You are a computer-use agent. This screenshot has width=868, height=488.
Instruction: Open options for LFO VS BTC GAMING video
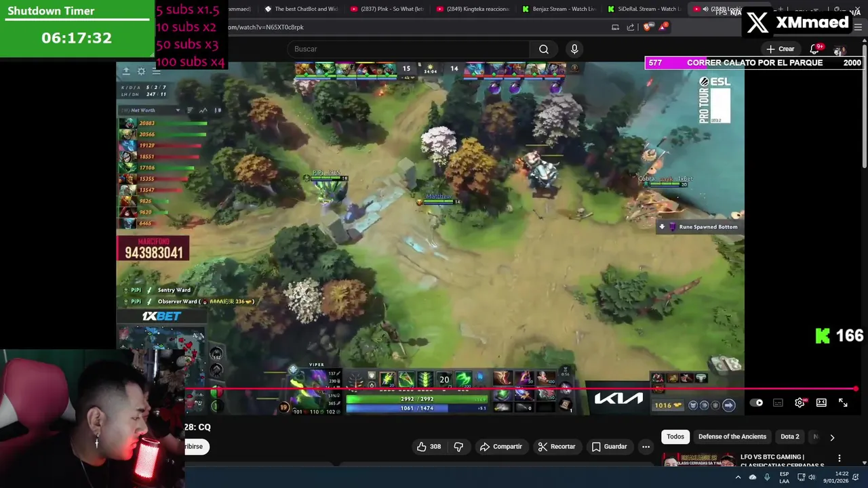pyautogui.click(x=840, y=458)
